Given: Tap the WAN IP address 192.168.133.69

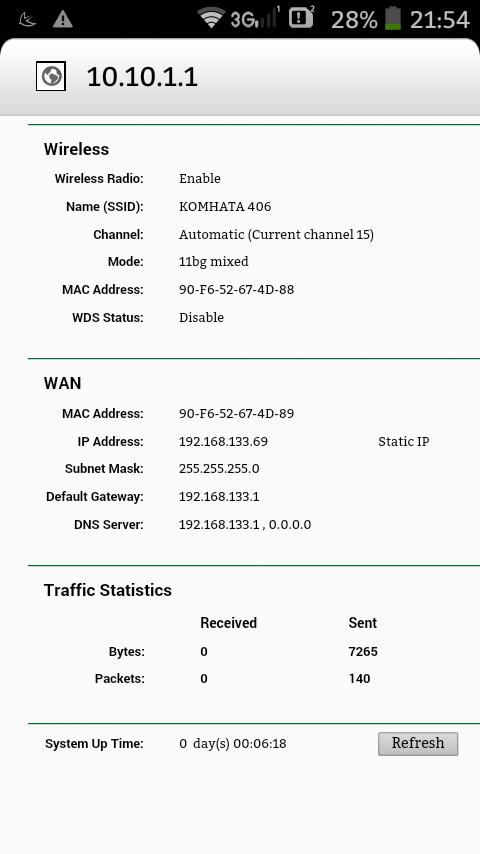Looking at the screenshot, I should pyautogui.click(x=223, y=442).
